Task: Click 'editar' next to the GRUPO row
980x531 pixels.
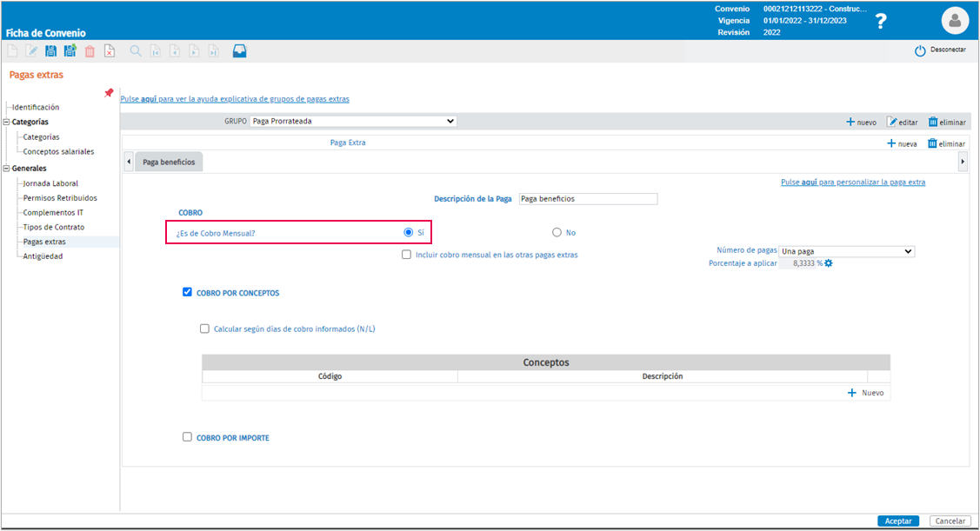Action: click(903, 123)
